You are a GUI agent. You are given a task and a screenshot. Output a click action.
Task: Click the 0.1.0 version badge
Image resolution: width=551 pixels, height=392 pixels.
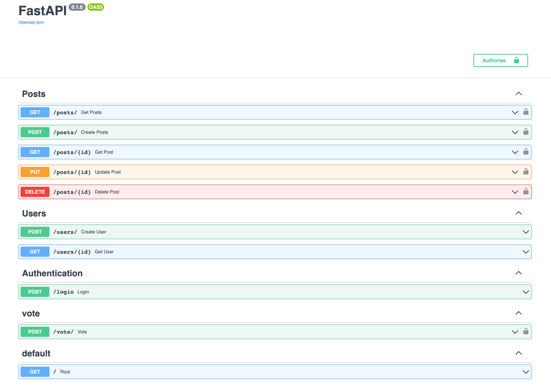[x=77, y=7]
